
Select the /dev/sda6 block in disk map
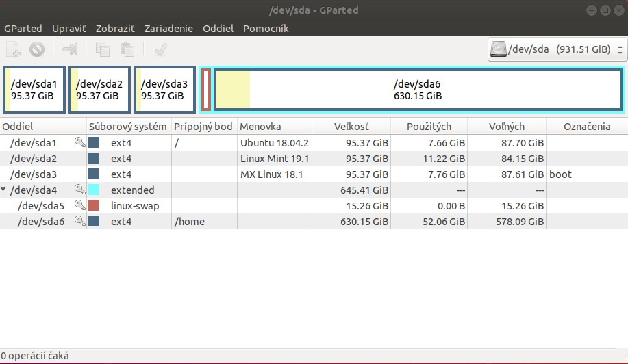pyautogui.click(x=417, y=90)
